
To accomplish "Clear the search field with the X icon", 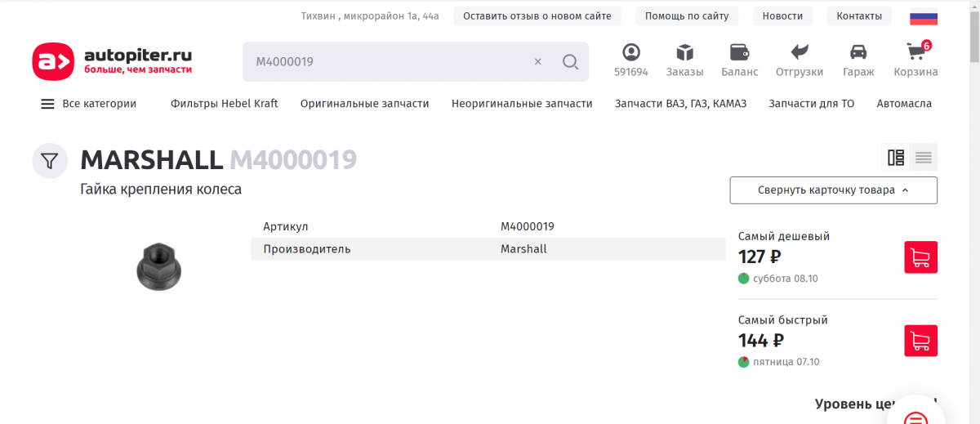I will click(537, 61).
